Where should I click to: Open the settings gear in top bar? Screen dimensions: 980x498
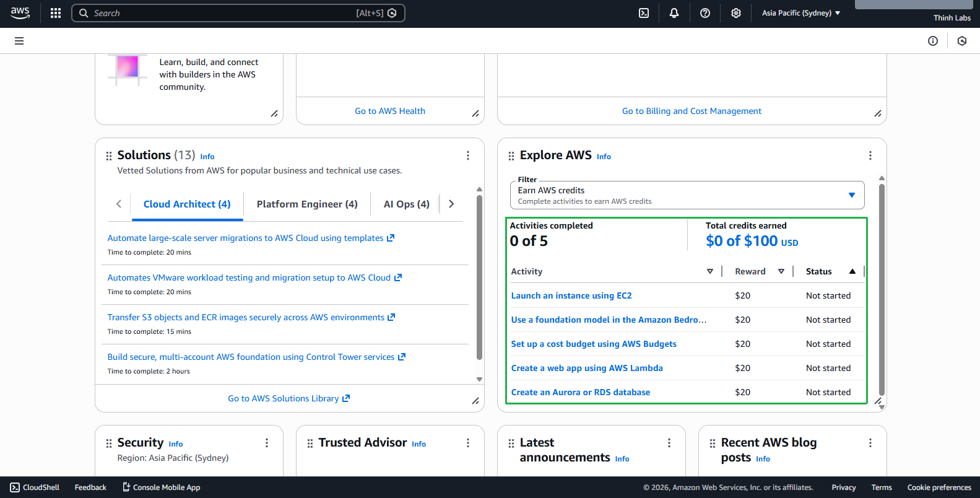[736, 13]
